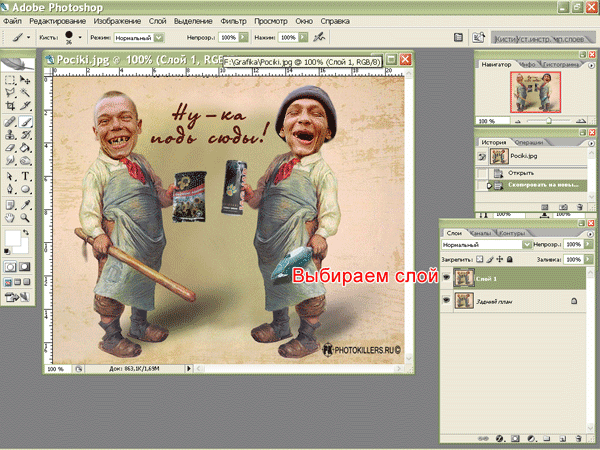
Task: Open the Изображение menu
Action: (x=117, y=21)
